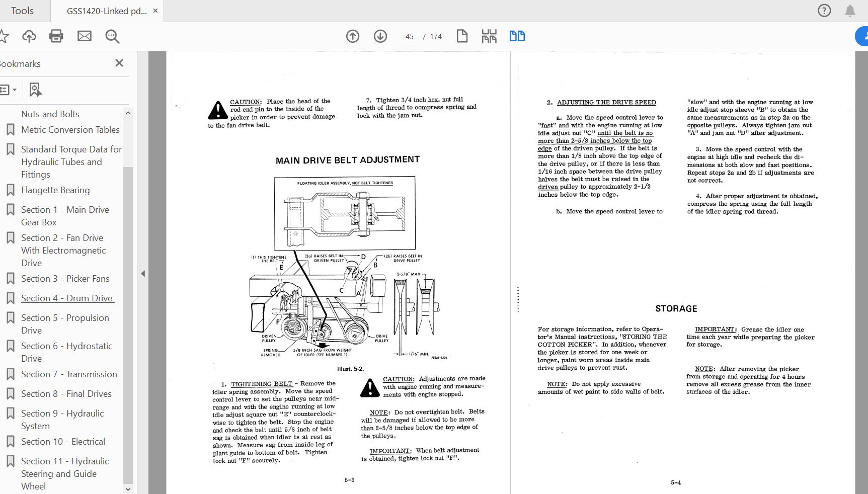Click bookmark icon beside Section 5 - Propulsion Drive
This screenshot has width=868, height=494.
tap(10, 318)
